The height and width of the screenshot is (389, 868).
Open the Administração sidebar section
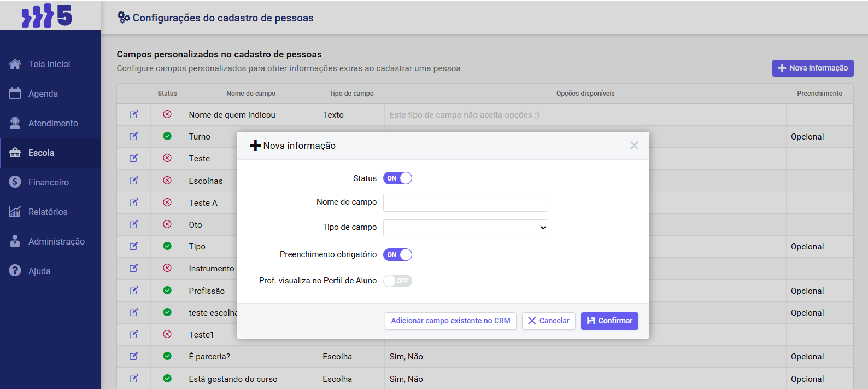(x=56, y=241)
